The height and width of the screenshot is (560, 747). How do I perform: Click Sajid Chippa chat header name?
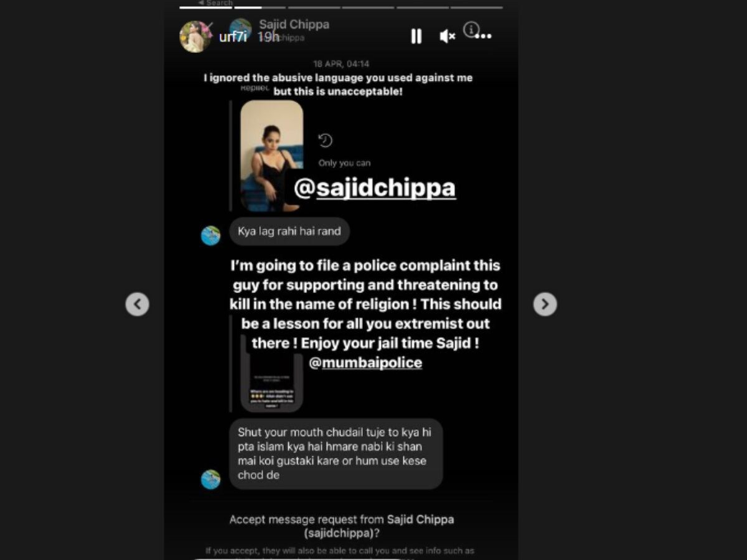(294, 24)
